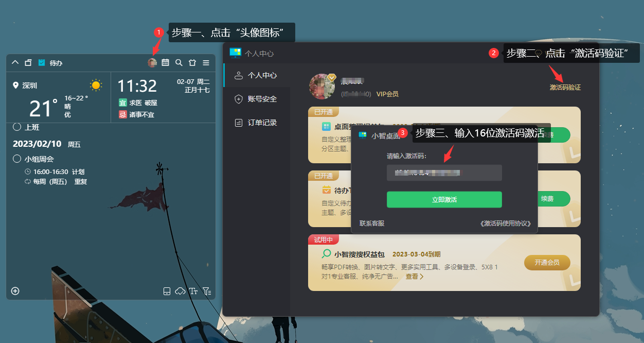Click the avatar icon in the to-do widget

coord(152,62)
